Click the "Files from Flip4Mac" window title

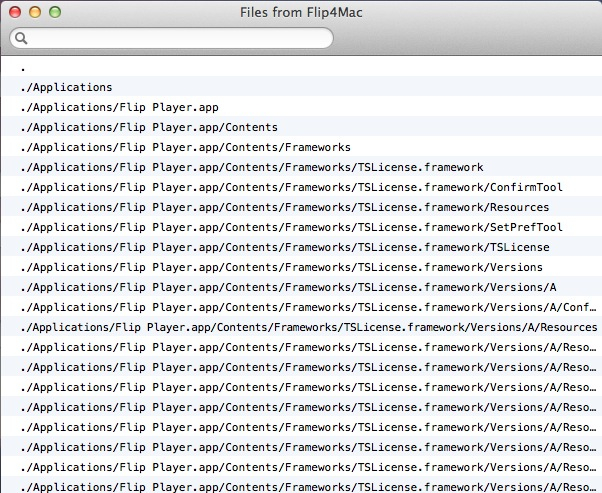point(301,12)
